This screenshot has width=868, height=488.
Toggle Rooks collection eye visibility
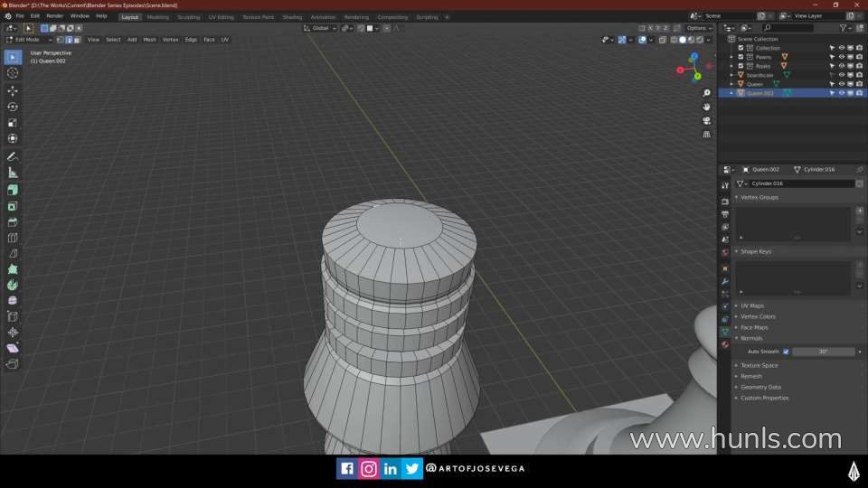click(x=842, y=66)
